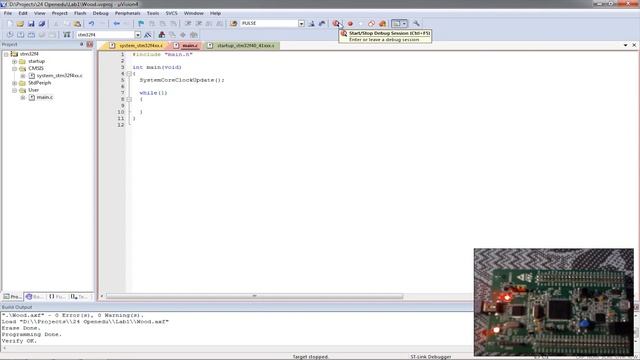Image resolution: width=640 pixels, height=360 pixels.
Task: Open the Peripherals menu
Action: [x=127, y=13]
